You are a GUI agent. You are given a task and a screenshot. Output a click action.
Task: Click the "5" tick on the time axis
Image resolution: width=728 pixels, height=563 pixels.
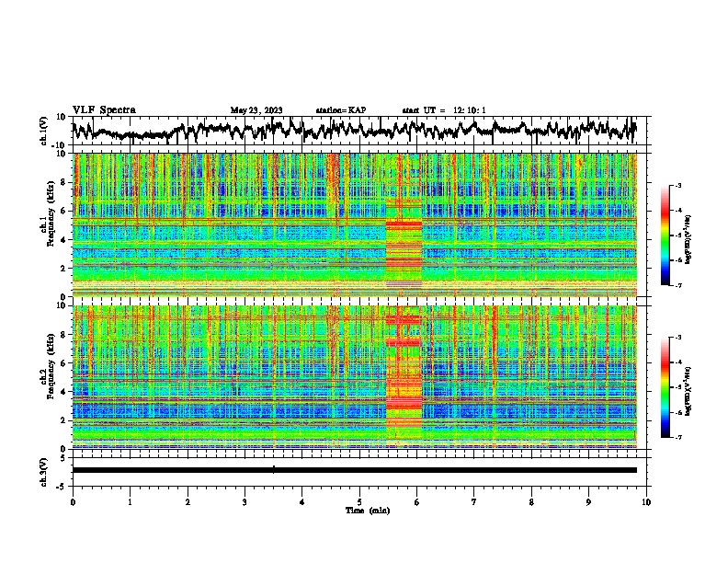359,502
